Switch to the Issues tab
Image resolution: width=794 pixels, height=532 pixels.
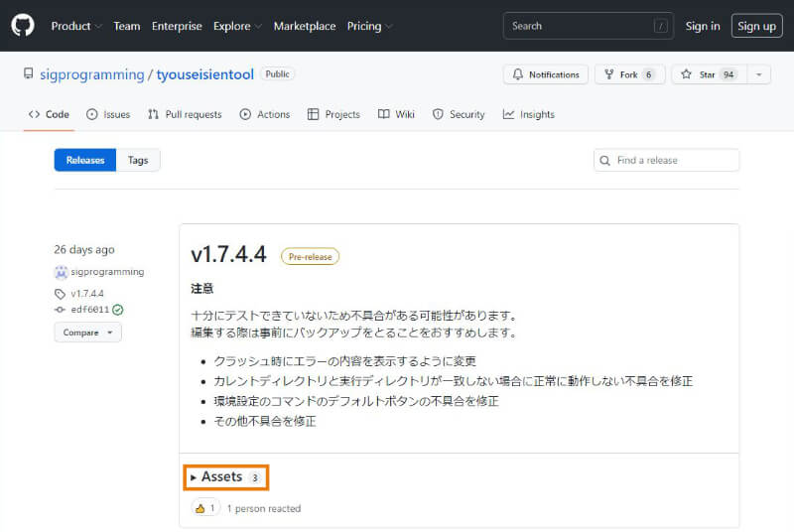click(108, 114)
